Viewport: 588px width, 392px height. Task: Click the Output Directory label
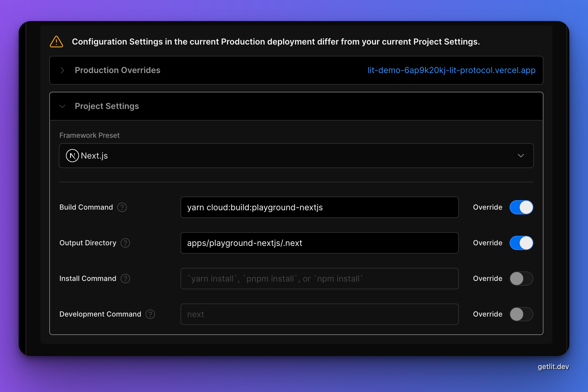[88, 243]
